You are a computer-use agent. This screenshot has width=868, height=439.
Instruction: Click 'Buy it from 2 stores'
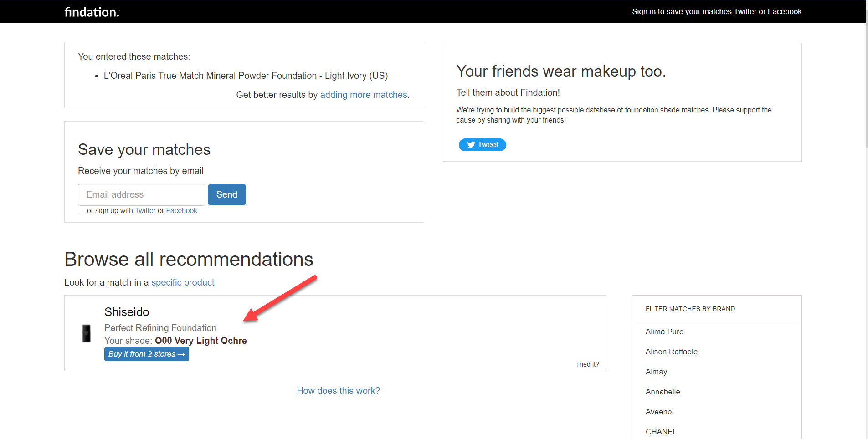tap(146, 354)
